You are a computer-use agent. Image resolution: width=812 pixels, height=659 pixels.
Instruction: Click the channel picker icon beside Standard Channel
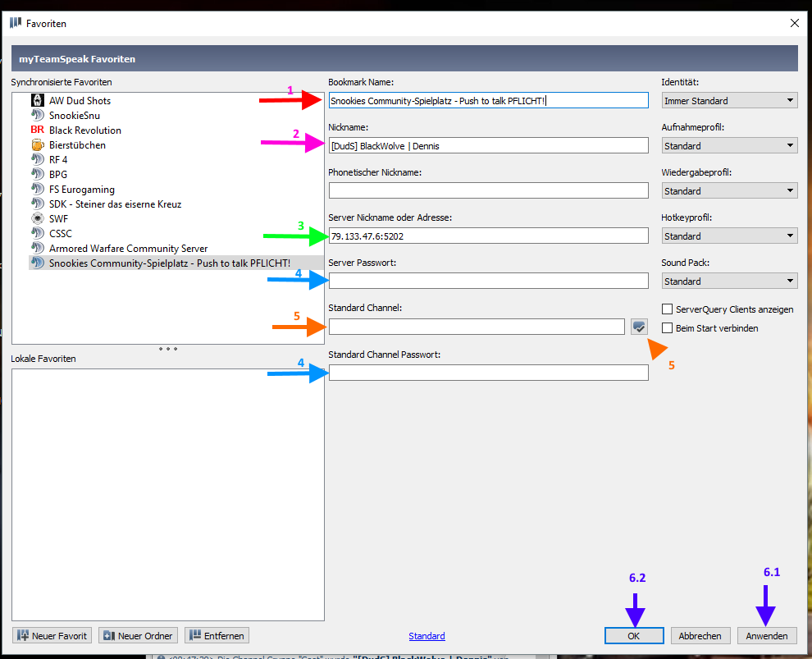coord(640,327)
